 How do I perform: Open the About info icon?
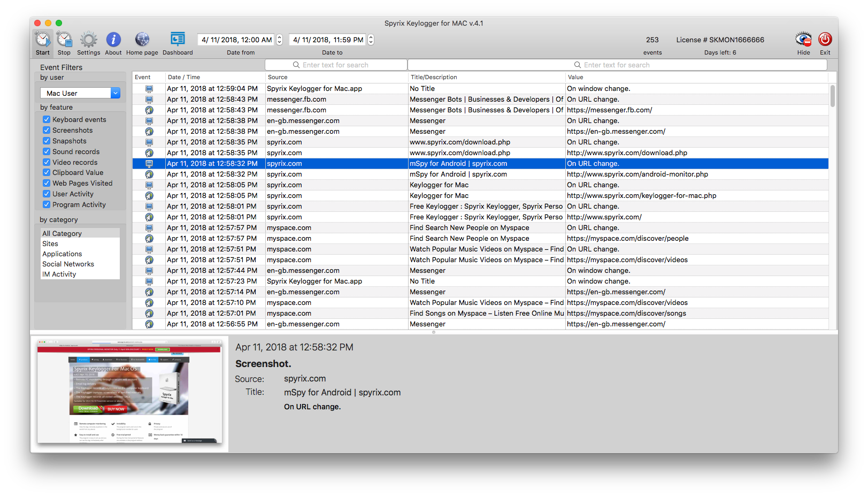(113, 39)
